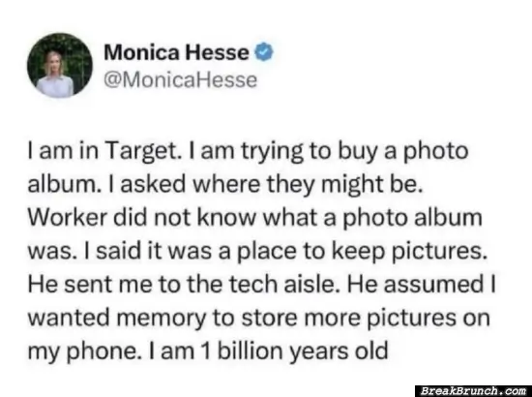This screenshot has width=532, height=397.
Task: Open Monica Hesse's profile picture
Action: pos(60,65)
